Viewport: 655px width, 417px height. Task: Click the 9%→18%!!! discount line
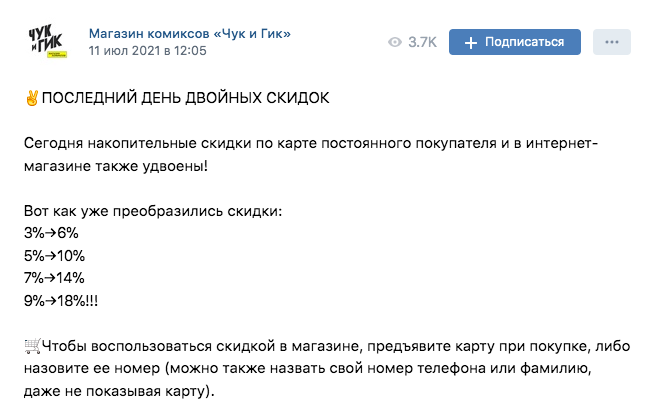click(x=60, y=299)
